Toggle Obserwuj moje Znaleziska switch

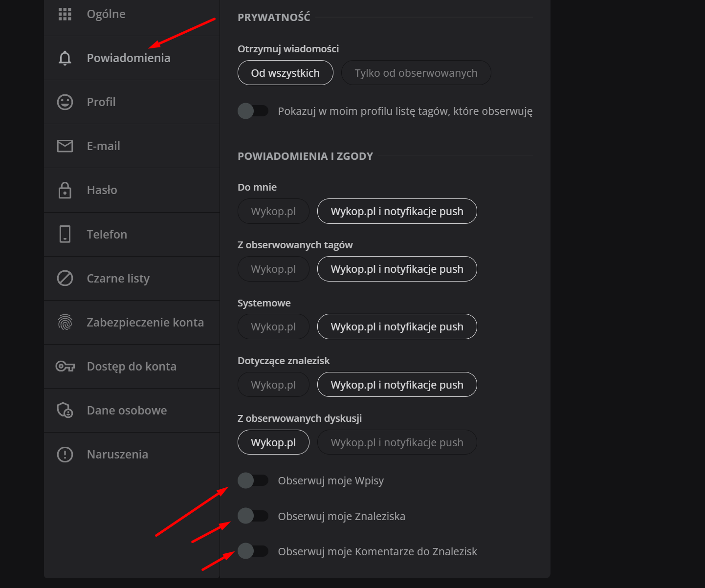(x=253, y=516)
